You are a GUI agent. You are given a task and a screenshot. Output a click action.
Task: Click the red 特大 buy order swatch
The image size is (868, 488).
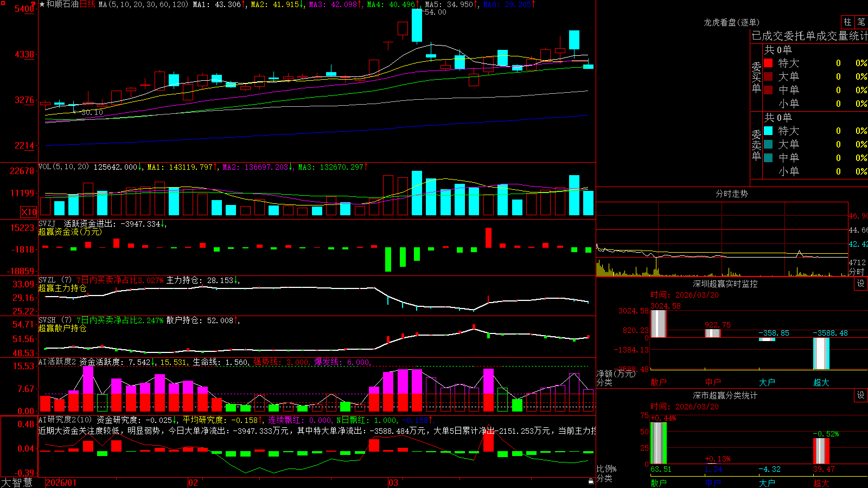tap(768, 63)
